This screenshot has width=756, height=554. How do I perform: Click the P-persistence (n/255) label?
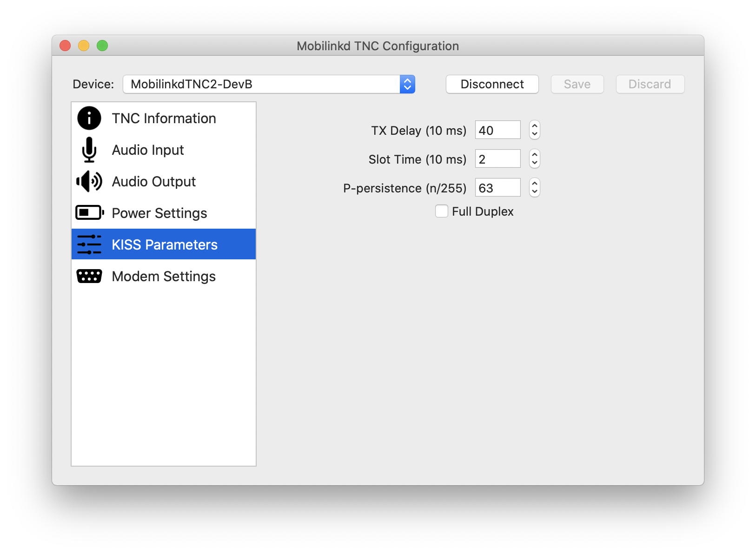point(405,188)
